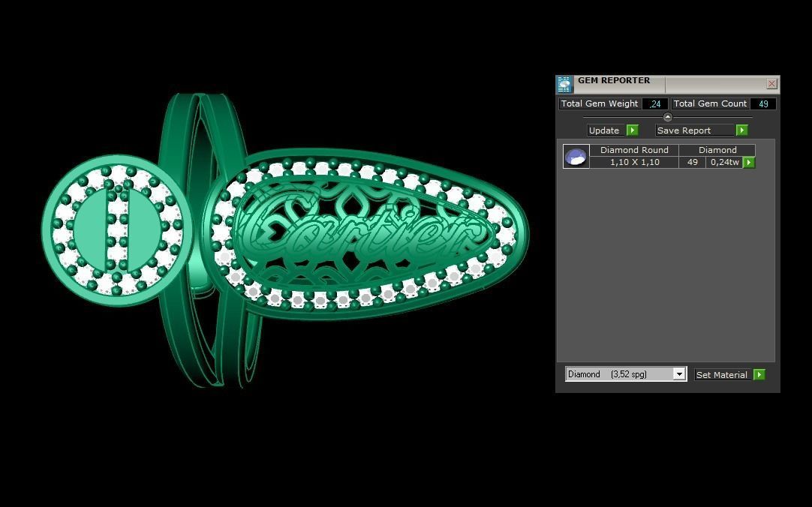Select the diamond gem thumbnail

[x=576, y=156]
